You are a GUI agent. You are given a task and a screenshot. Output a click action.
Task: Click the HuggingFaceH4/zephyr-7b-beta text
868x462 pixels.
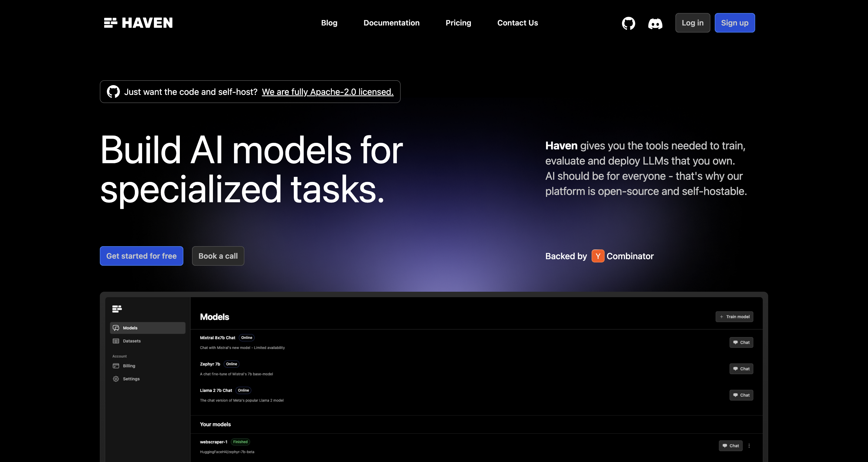click(227, 452)
